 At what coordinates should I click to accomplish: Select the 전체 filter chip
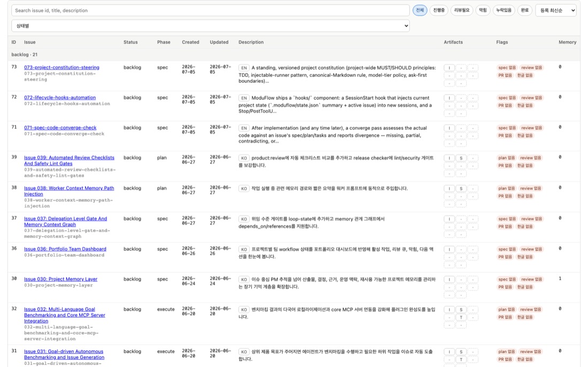tap(420, 11)
